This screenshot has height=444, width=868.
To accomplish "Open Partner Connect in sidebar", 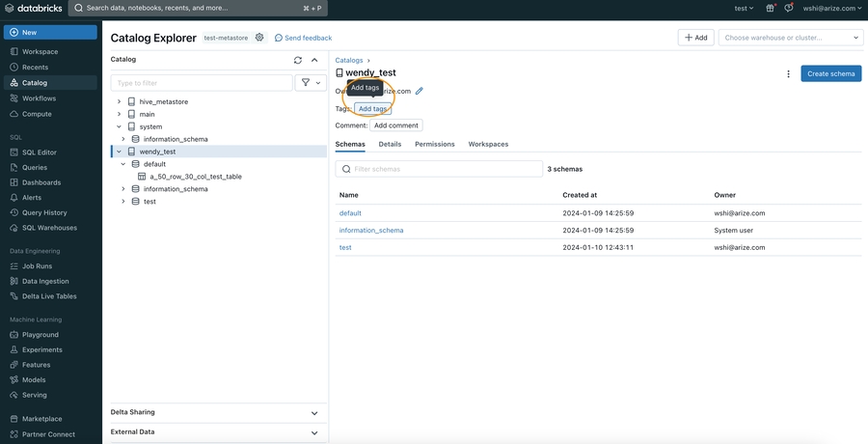I will coord(48,434).
